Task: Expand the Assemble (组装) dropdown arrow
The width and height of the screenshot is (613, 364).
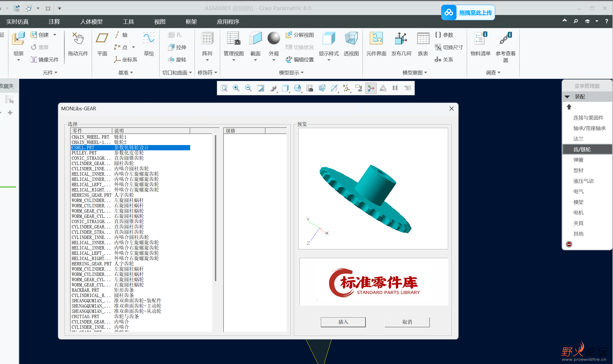Action: click(x=19, y=60)
